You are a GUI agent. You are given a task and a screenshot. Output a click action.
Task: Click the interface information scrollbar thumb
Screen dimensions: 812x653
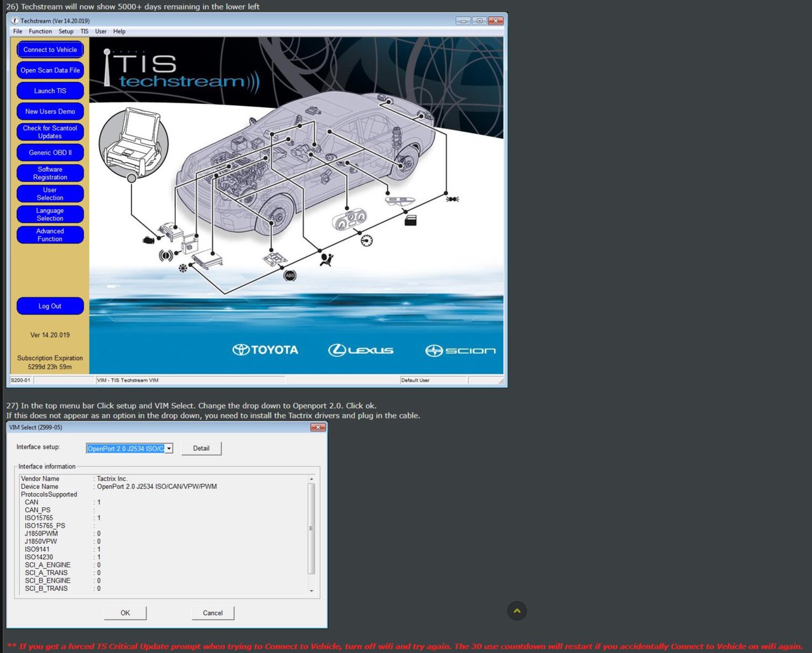click(x=311, y=528)
